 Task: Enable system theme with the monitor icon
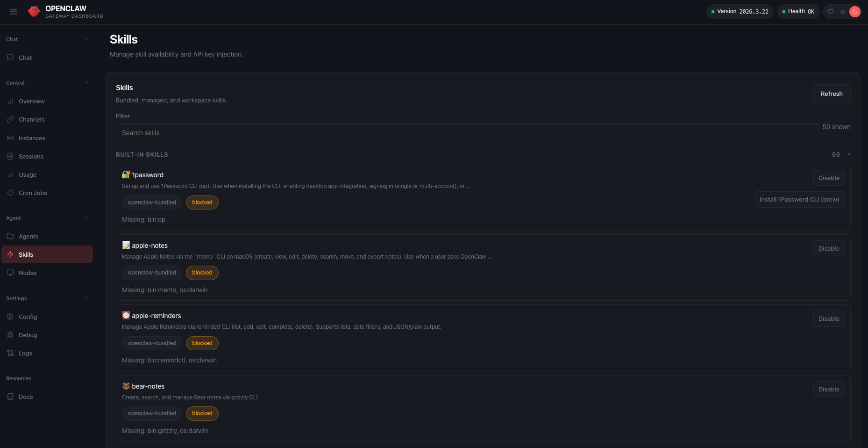pyautogui.click(x=830, y=12)
